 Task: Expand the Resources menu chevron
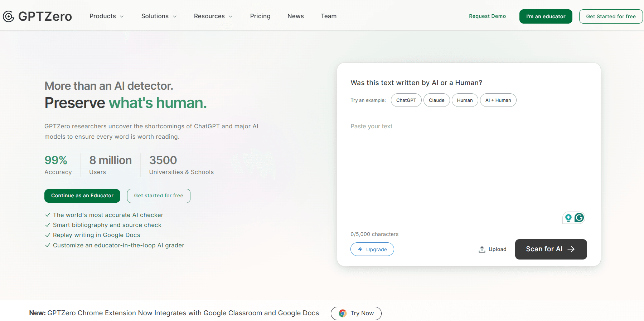[x=231, y=16]
